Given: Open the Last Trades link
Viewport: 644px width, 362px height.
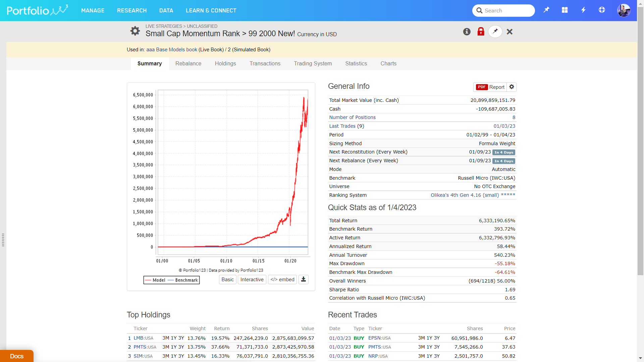Looking at the screenshot, I should tap(342, 126).
